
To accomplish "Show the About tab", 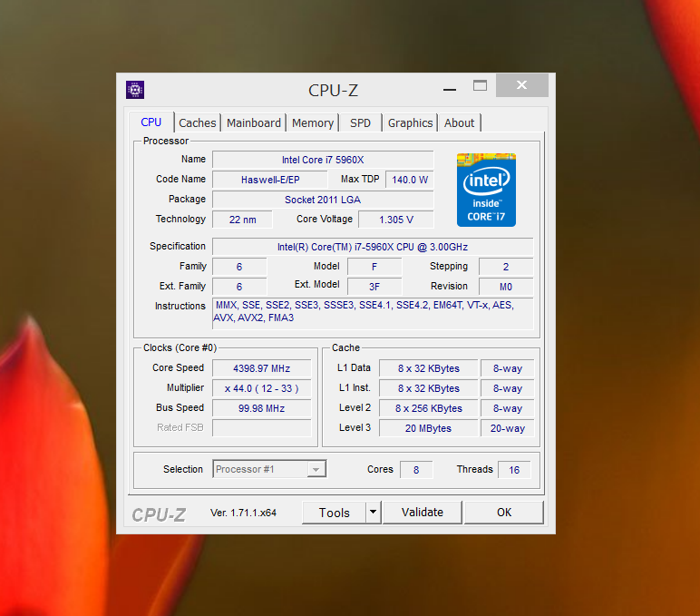I will (x=459, y=122).
